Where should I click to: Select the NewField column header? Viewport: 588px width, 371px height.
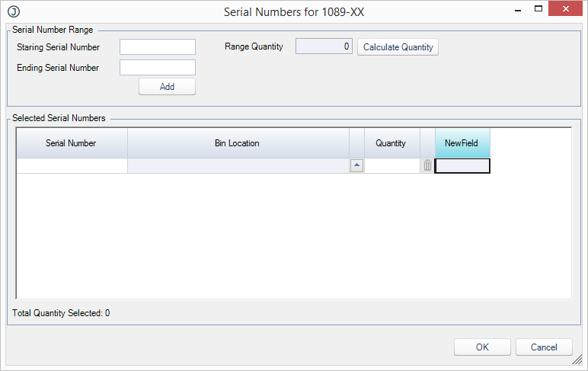462,143
